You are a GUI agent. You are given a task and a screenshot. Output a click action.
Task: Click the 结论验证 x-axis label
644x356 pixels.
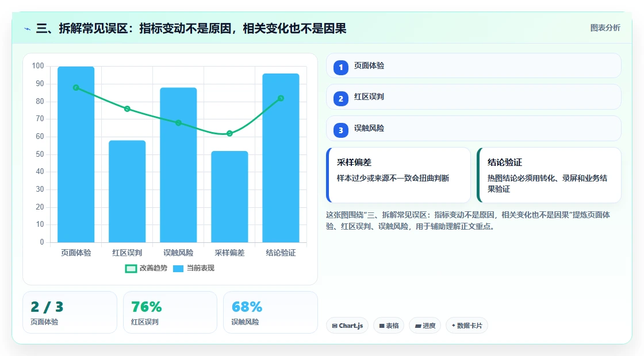click(281, 253)
